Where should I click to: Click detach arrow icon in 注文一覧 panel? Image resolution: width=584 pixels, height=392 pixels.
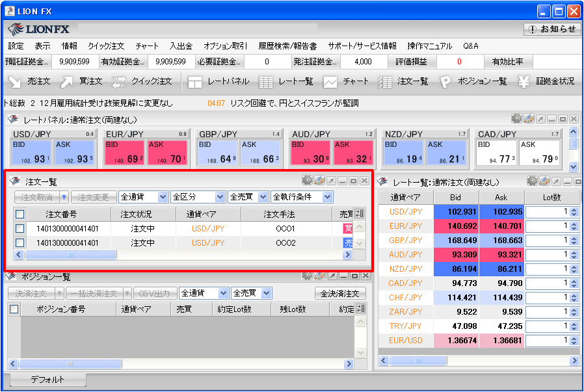[x=331, y=181]
